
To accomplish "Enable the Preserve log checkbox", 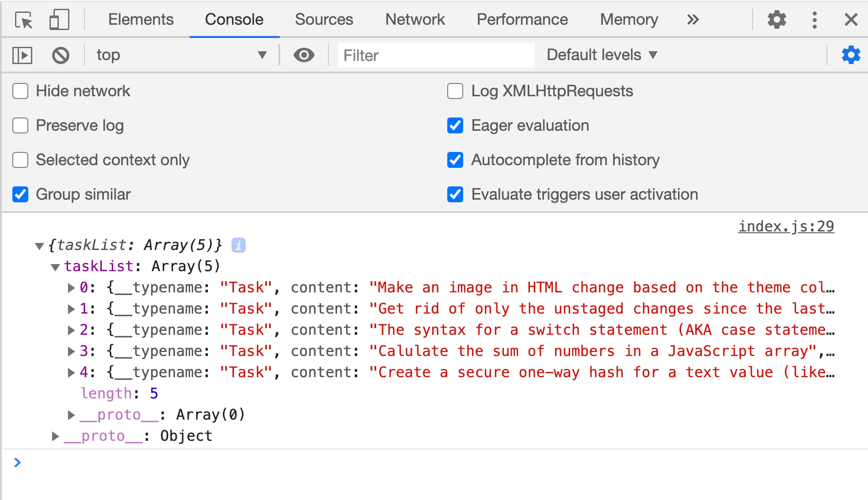I will click(20, 125).
